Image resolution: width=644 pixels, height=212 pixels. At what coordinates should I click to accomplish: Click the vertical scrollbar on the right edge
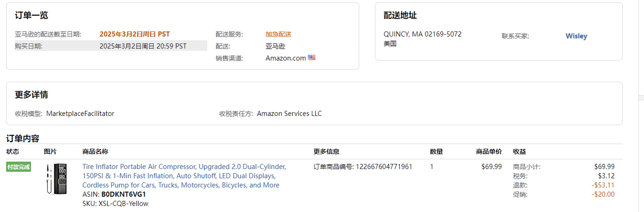[641, 97]
